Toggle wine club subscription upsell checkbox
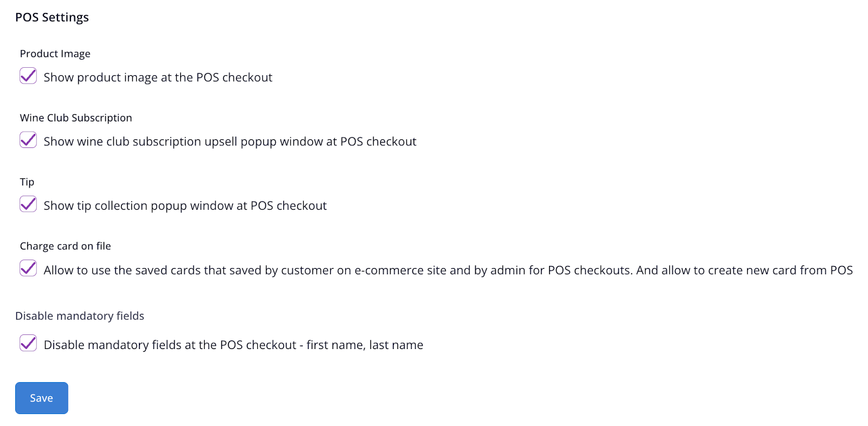Viewport: 868px width, 426px height. [28, 140]
